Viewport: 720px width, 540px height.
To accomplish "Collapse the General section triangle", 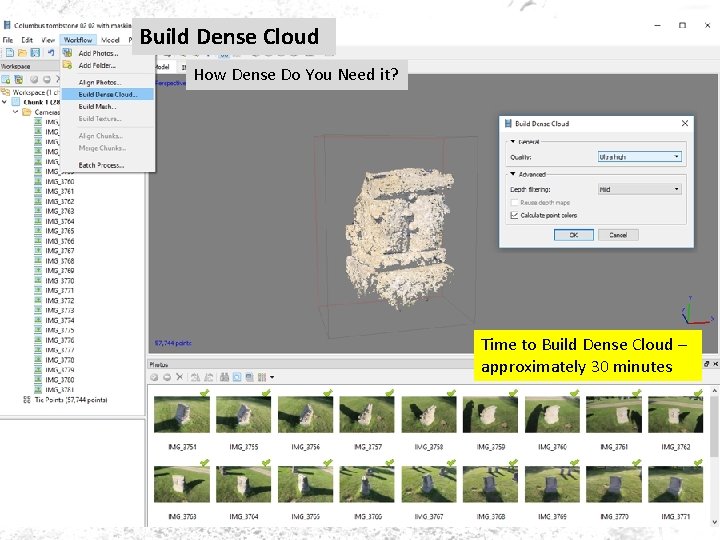I will click(513, 142).
